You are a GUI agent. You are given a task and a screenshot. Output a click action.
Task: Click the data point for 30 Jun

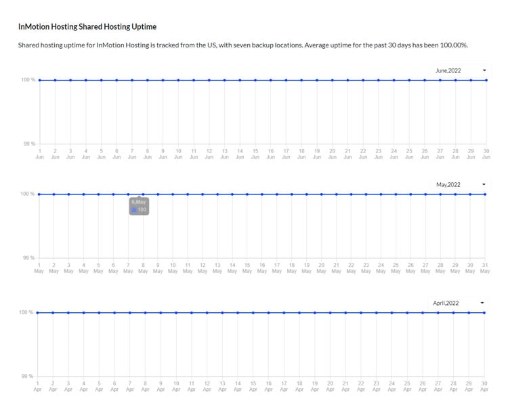486,80
